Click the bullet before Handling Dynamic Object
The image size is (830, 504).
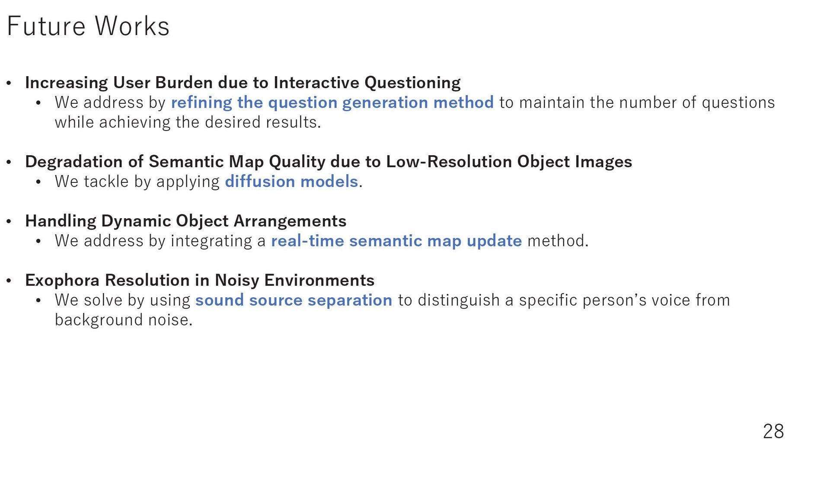click(x=9, y=221)
